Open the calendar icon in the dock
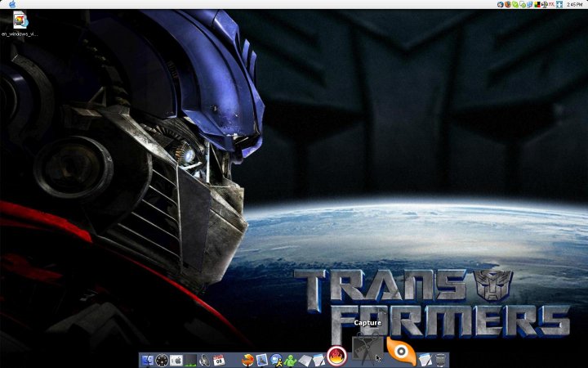Viewport: 588px width, 368px height. tap(219, 361)
